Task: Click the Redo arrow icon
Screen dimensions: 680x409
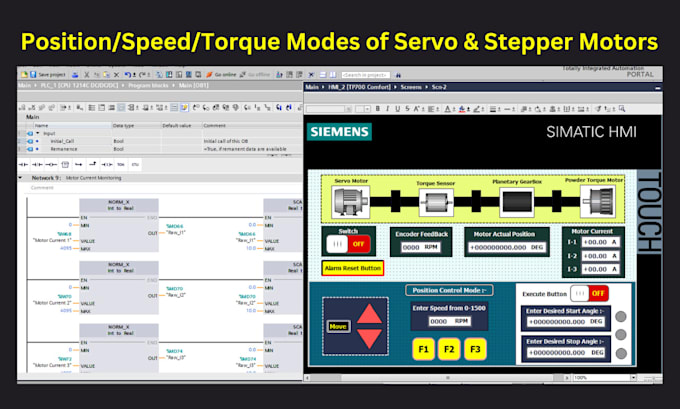Action: [142, 75]
